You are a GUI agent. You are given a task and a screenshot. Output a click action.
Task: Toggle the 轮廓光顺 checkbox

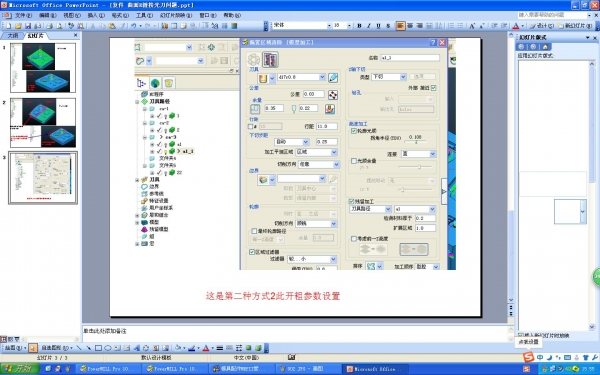click(x=354, y=131)
